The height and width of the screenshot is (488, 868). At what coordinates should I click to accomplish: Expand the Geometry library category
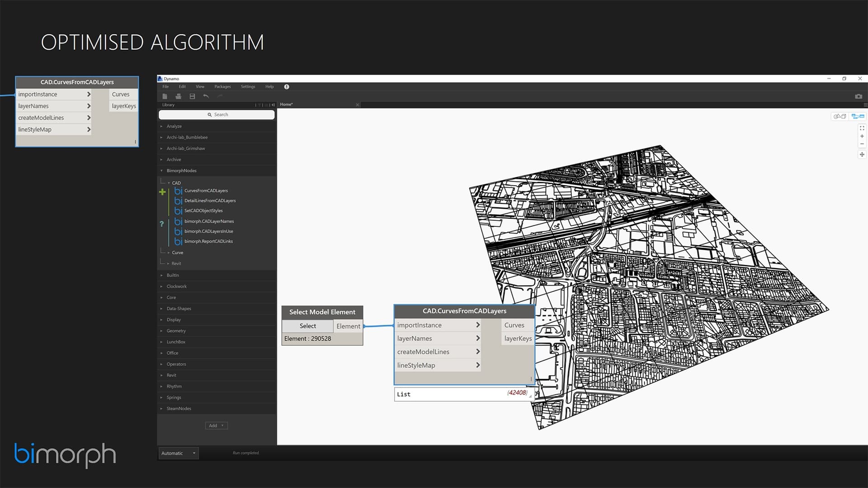click(x=175, y=331)
